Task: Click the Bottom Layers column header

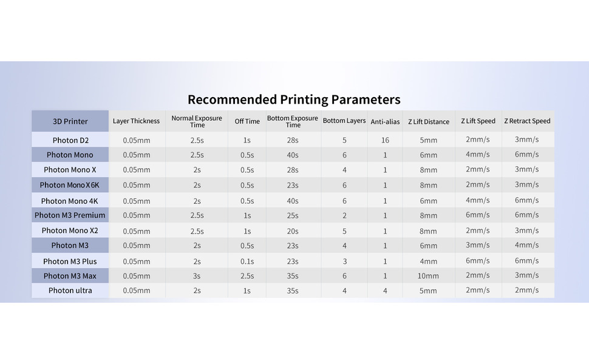Action: (344, 121)
